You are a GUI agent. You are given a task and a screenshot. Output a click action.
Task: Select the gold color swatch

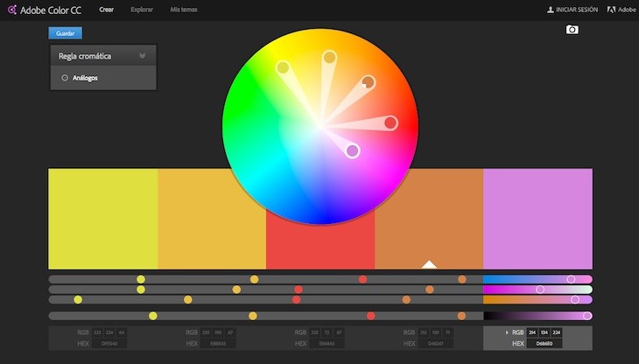[212, 219]
